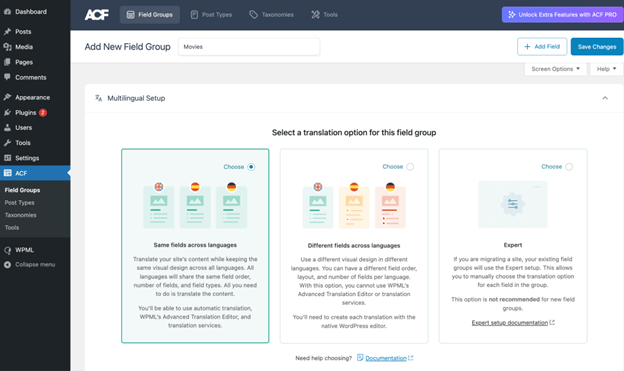Click Collapse menu label in sidebar
Image resolution: width=624 pixels, height=371 pixels.
click(35, 264)
